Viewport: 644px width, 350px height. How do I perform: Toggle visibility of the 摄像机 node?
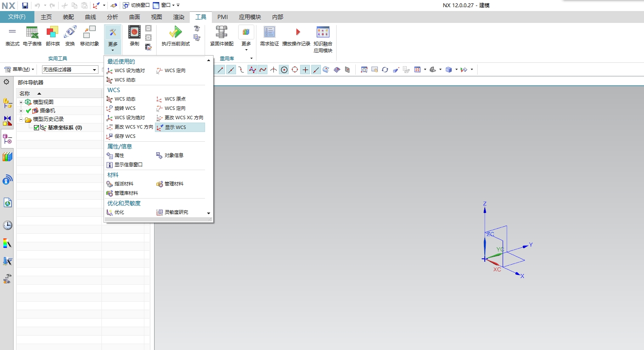pos(28,110)
